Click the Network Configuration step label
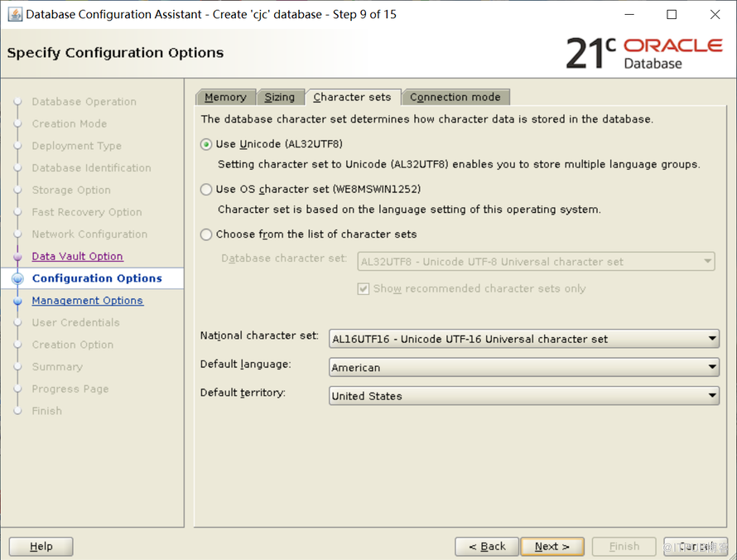 tap(89, 234)
